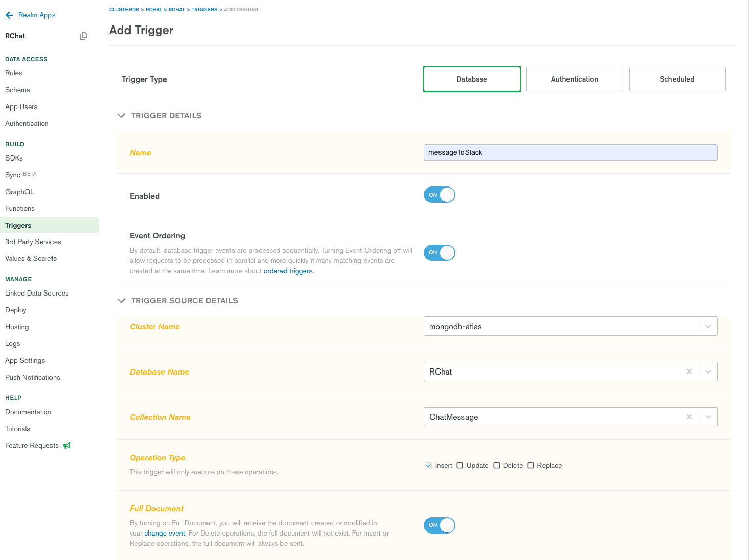
Task: Open the Collection Name dropdown arrow
Action: 708,417
